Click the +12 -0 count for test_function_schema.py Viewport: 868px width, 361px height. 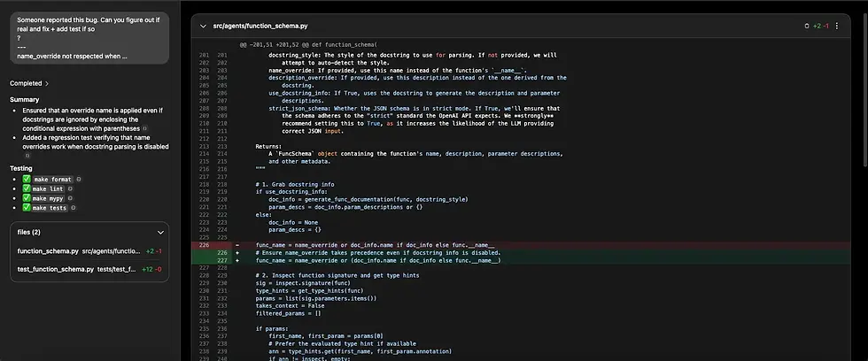[x=151, y=269]
